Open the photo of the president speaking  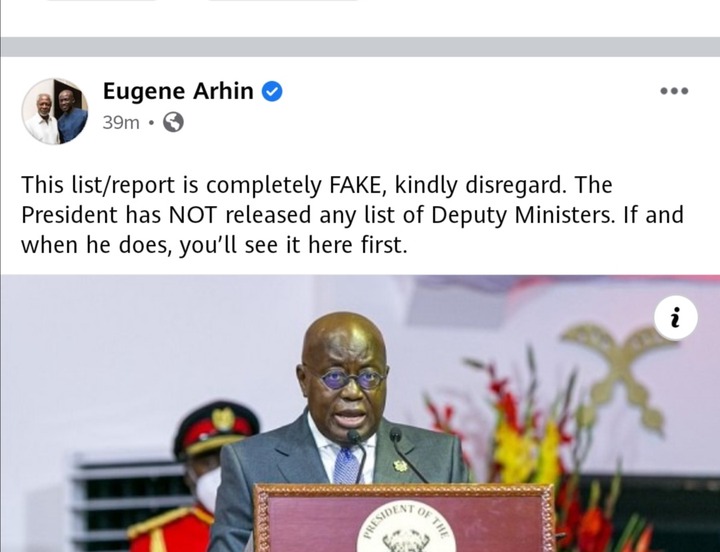[x=360, y=413]
